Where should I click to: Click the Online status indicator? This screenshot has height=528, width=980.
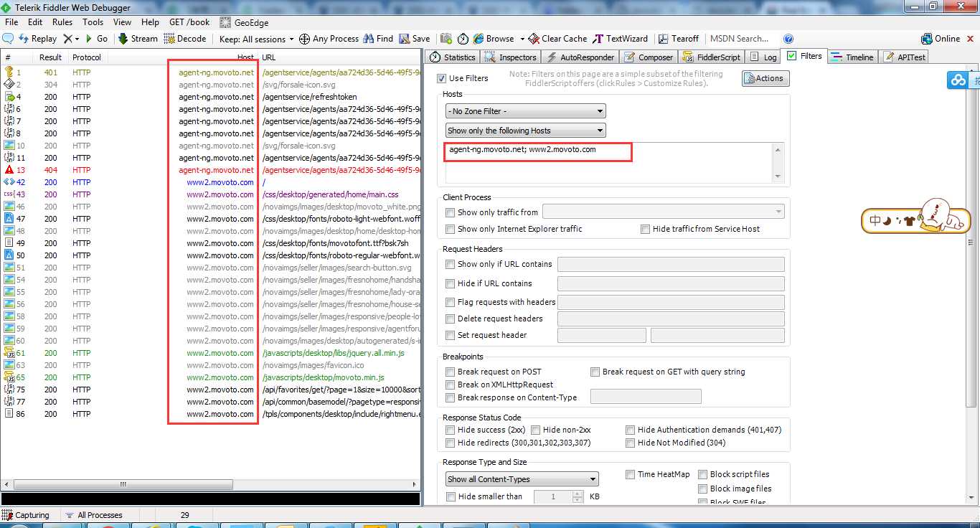[x=941, y=39]
